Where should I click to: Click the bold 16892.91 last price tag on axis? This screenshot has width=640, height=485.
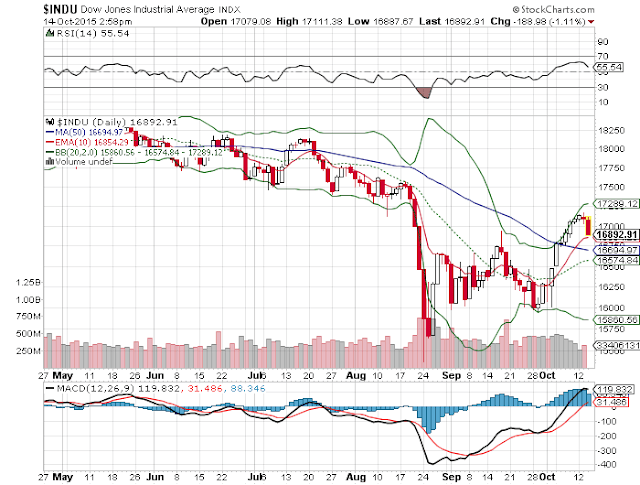[616, 235]
